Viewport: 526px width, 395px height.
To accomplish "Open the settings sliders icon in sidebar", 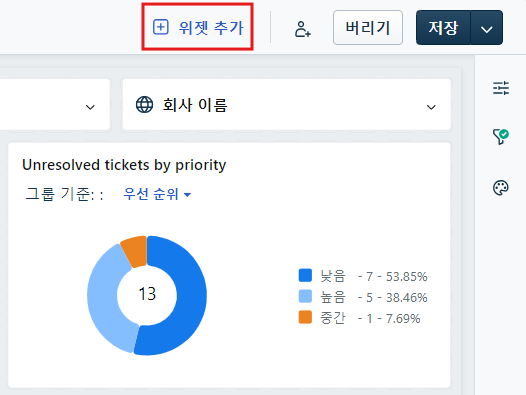I will click(x=501, y=88).
